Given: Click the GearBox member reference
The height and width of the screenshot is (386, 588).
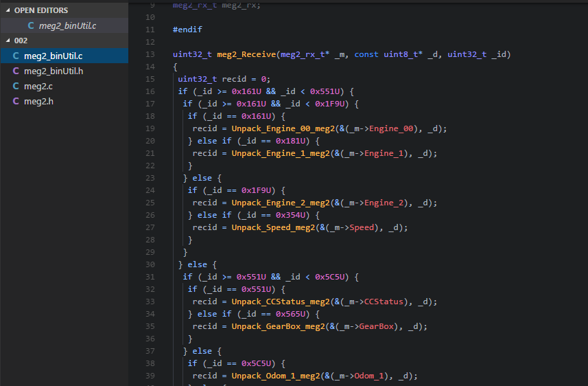Looking at the screenshot, I should coord(377,326).
